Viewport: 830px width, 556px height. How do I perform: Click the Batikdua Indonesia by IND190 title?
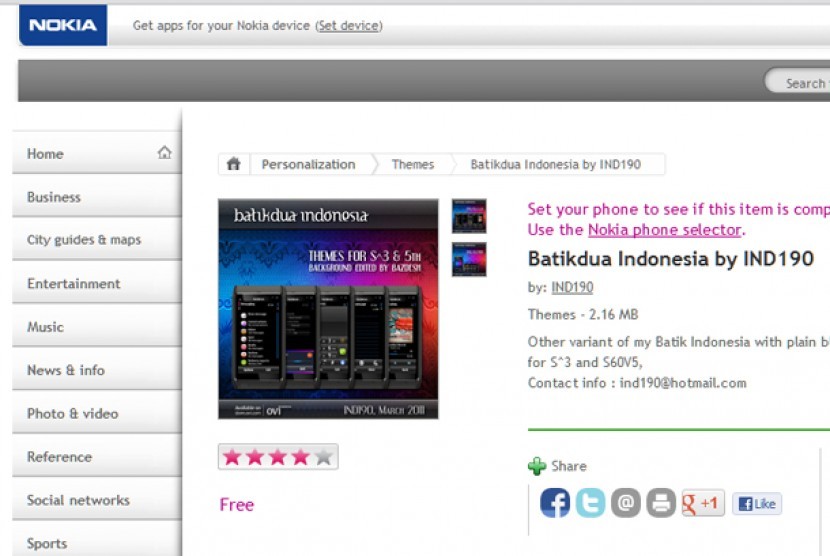pos(671,259)
